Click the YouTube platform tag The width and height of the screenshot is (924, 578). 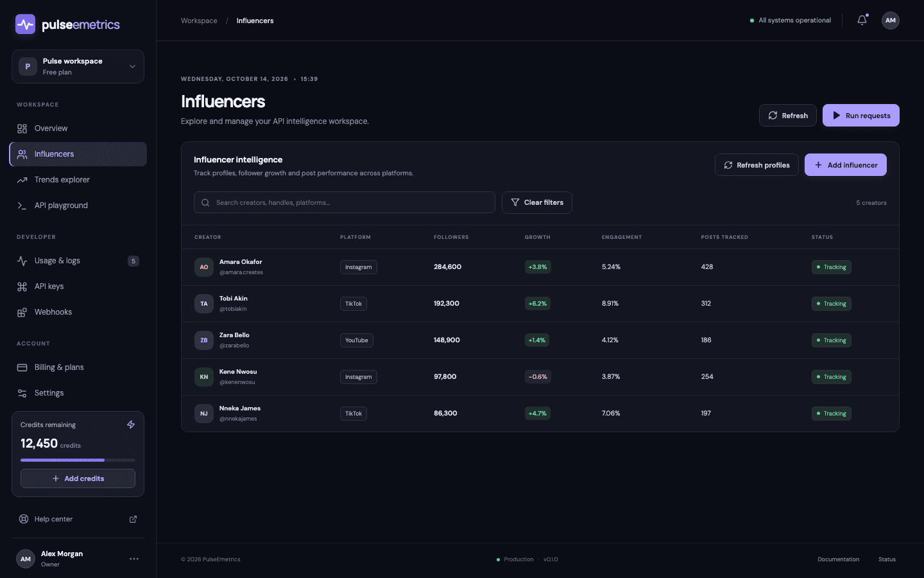(357, 340)
